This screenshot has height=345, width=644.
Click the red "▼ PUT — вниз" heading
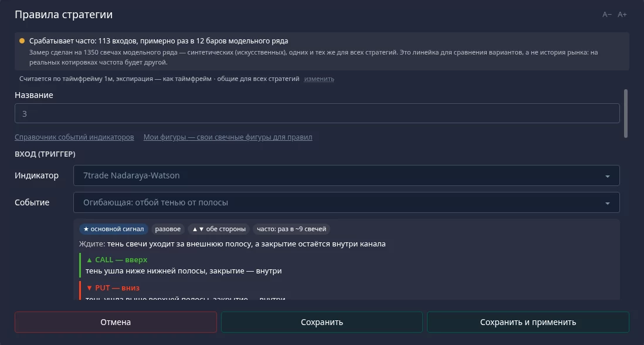coord(113,288)
